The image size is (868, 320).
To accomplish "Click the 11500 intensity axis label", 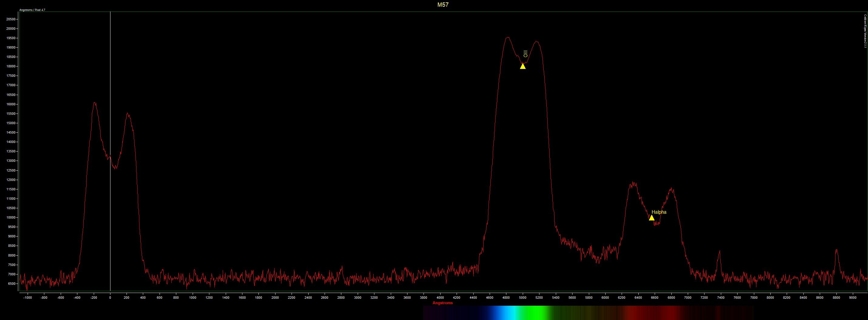I will pyautogui.click(x=11, y=189).
